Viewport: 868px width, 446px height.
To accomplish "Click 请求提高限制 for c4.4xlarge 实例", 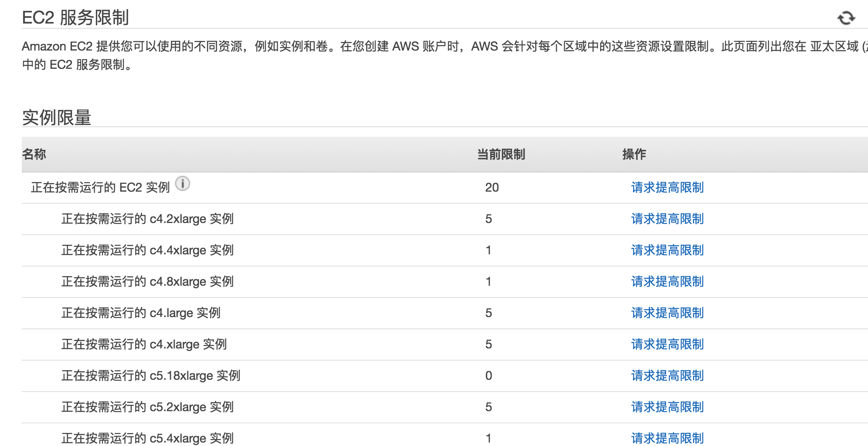I will click(668, 250).
